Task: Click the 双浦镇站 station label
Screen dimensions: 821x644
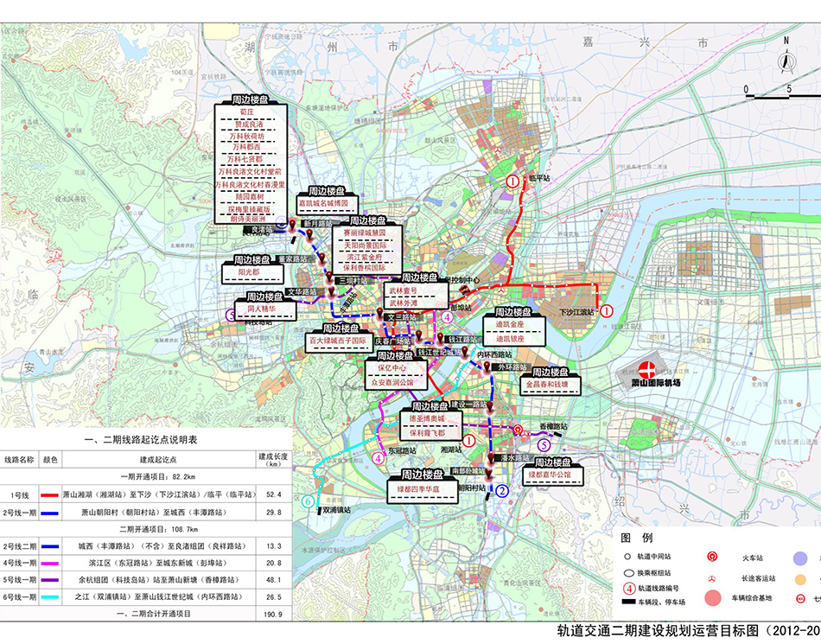Action: pyautogui.click(x=336, y=510)
